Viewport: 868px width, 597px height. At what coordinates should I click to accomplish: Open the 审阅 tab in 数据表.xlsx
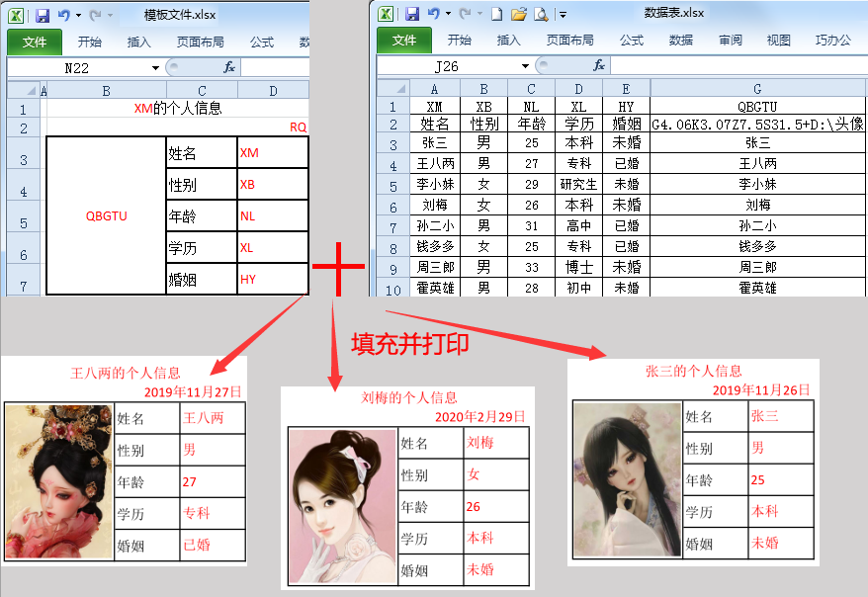point(731,40)
